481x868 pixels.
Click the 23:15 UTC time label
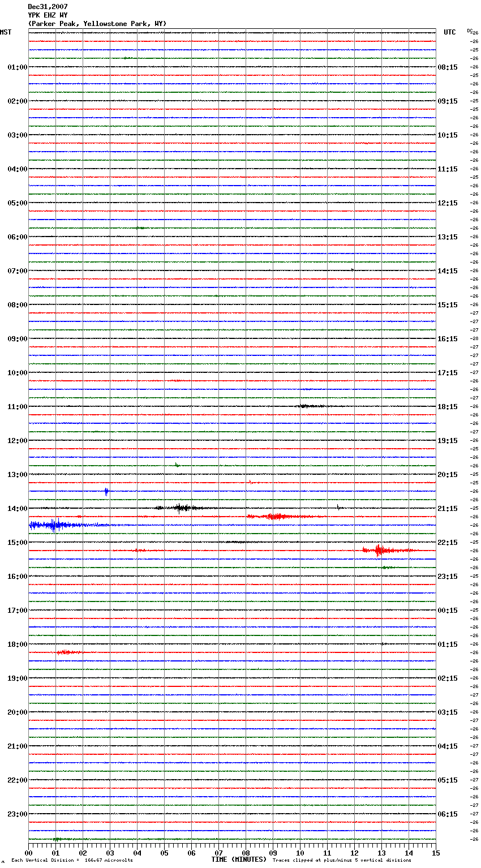pos(448,577)
